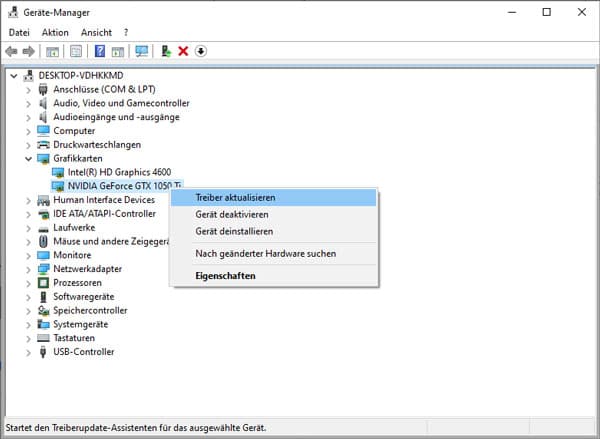The image size is (600, 439).
Task: Click the show/hide console tree toolbar icon
Action: click(x=52, y=51)
